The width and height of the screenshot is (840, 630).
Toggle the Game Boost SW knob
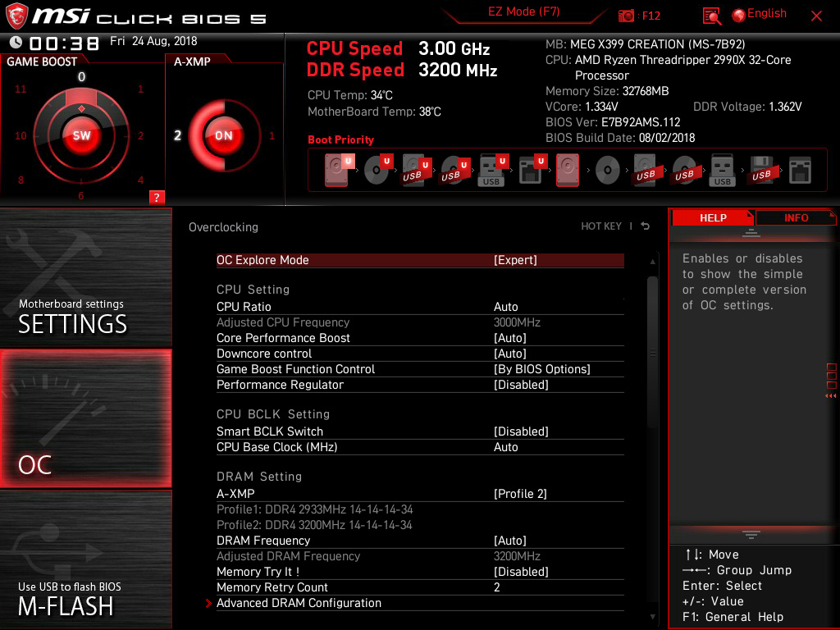pyautogui.click(x=81, y=136)
